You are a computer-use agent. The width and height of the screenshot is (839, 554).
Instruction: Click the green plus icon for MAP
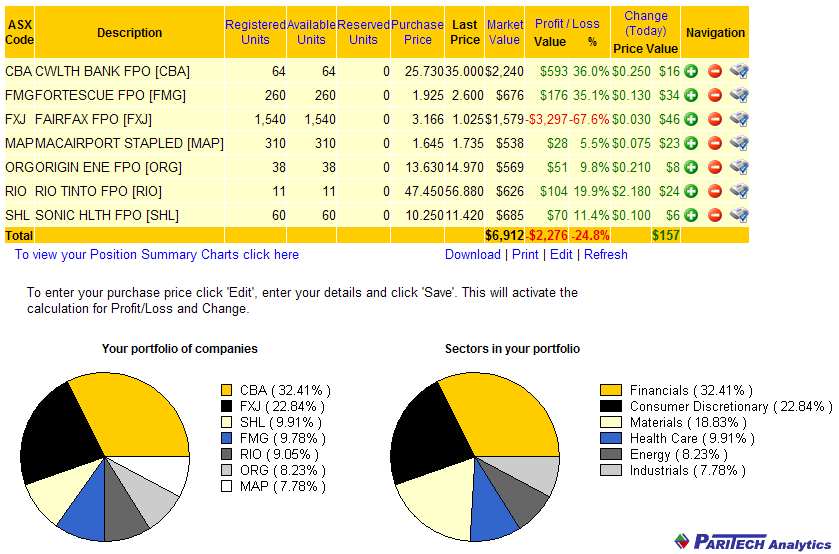coord(691,143)
